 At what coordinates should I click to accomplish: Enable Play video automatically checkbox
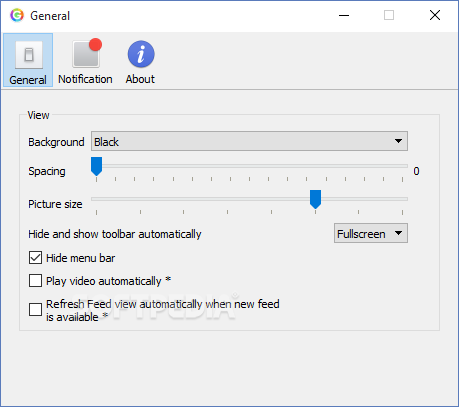point(35,281)
